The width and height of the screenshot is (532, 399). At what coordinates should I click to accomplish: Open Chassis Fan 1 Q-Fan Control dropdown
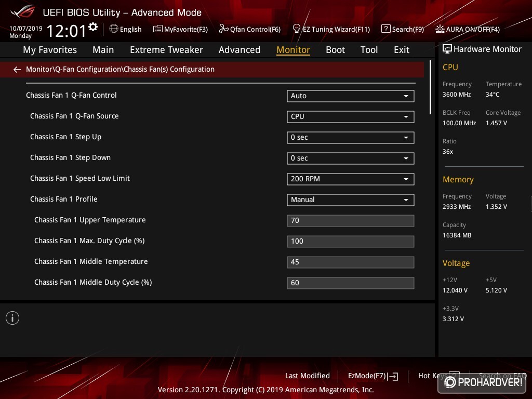click(x=351, y=96)
